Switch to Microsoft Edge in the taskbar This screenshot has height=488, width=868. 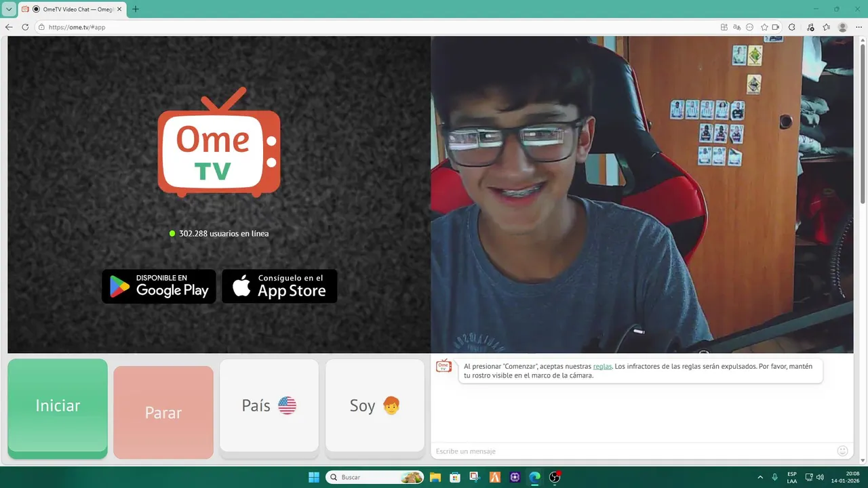tap(535, 477)
